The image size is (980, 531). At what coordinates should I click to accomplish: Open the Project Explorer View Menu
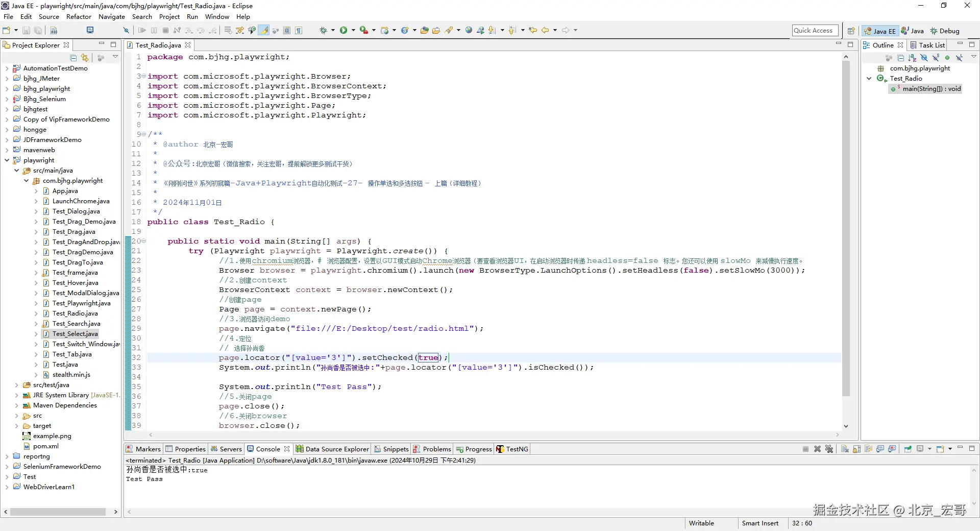point(115,57)
